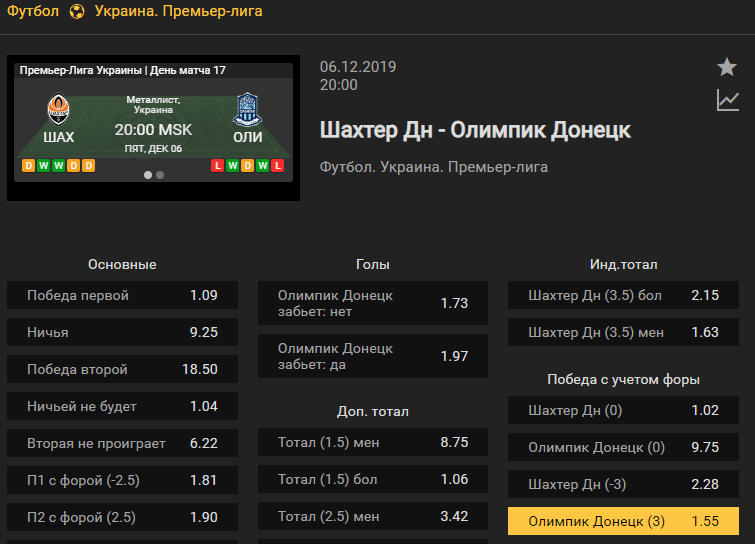Click Olimpik's last form badge L
Image resolution: width=755 pixels, height=544 pixels.
(x=277, y=166)
